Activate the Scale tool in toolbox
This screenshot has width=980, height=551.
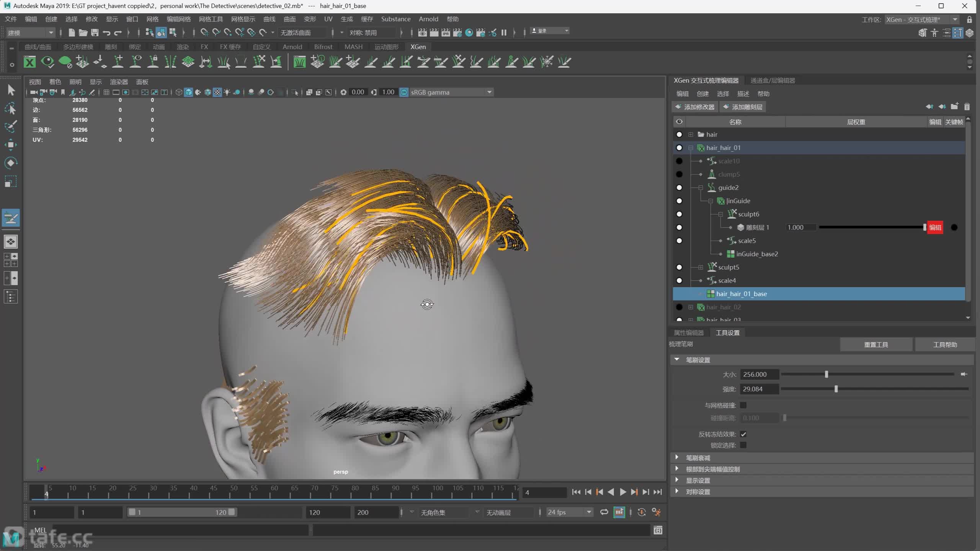pyautogui.click(x=11, y=181)
